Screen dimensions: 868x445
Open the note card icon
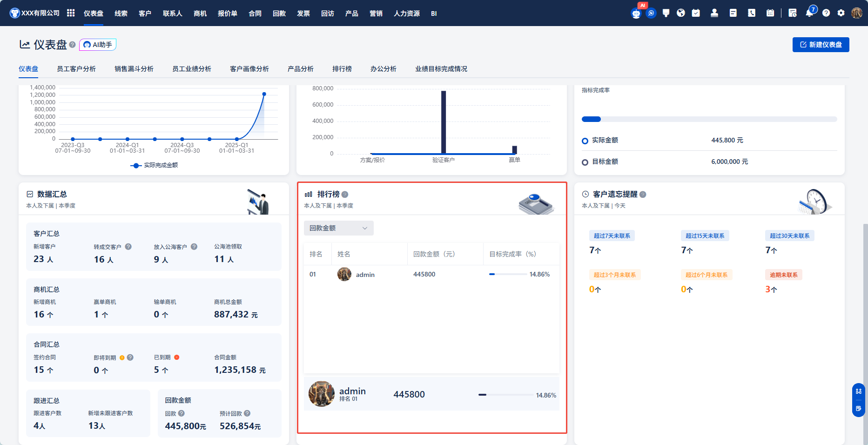pos(733,13)
